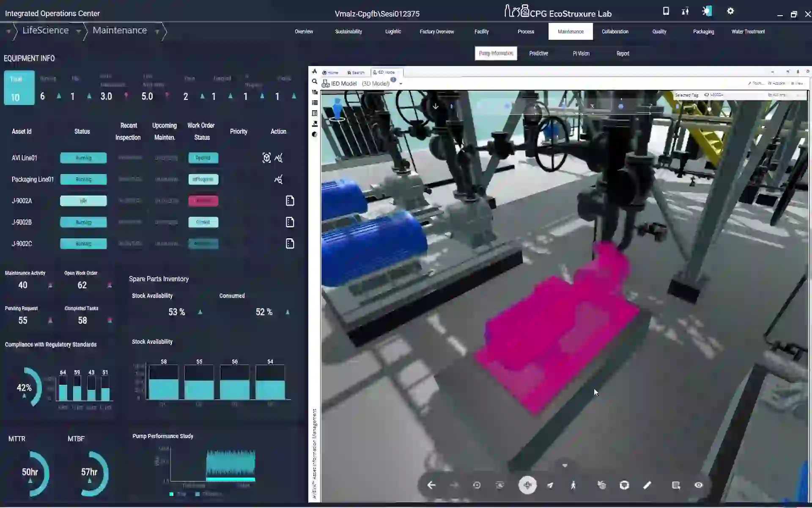Click the blue info badge beside IED Model title
The width and height of the screenshot is (812, 508).
(393, 80)
